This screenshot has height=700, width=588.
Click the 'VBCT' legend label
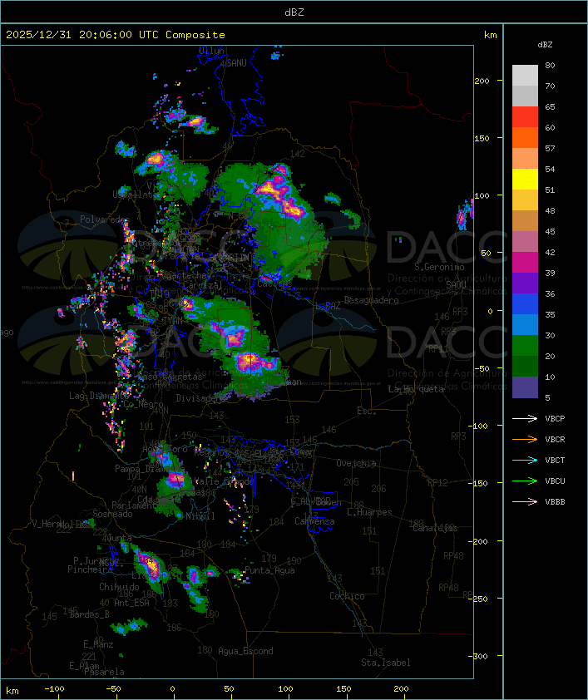[x=555, y=460]
